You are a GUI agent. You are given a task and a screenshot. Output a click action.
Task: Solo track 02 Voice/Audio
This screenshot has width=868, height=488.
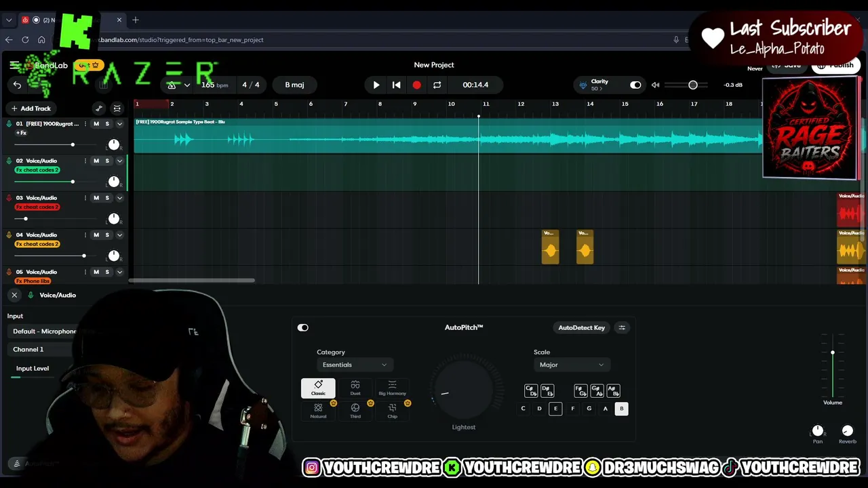(x=107, y=161)
